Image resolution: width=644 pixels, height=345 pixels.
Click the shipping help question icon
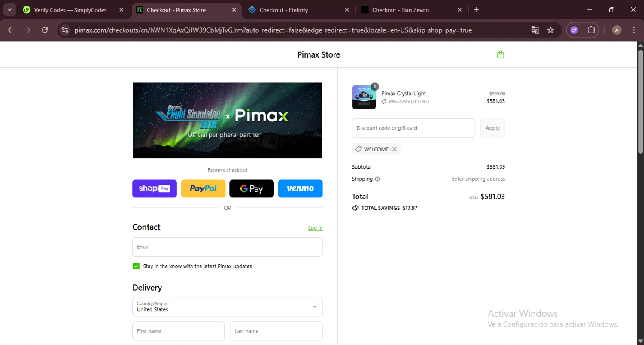click(x=377, y=179)
